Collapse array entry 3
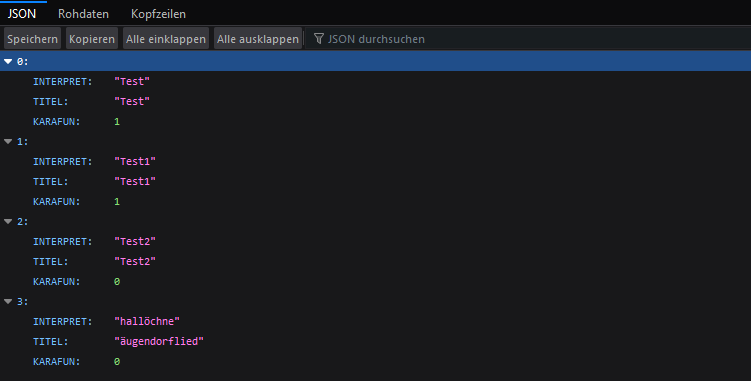Screen dimensions: 751x381 click(x=8, y=301)
